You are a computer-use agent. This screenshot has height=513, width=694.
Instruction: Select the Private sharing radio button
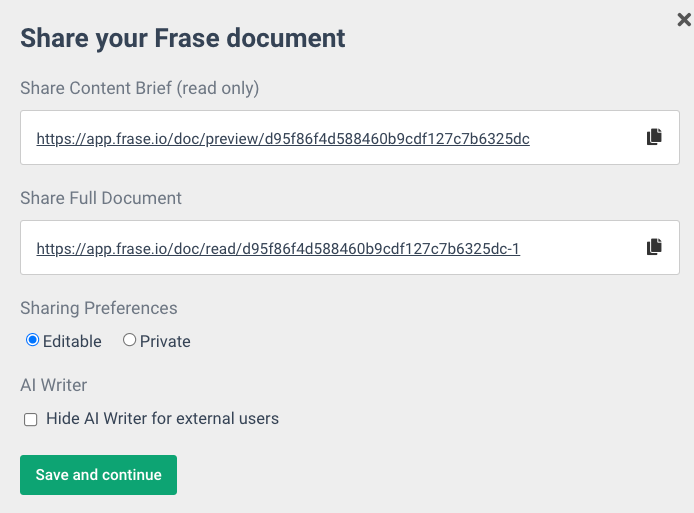[x=129, y=340]
